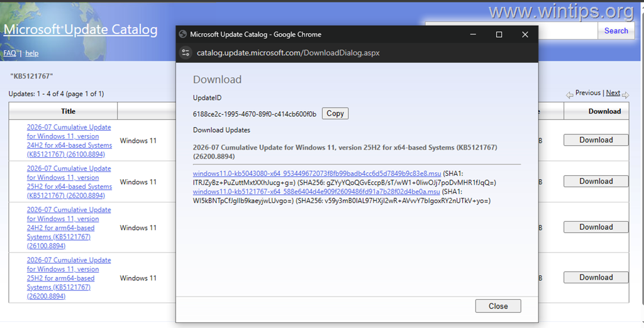Viewport: 644px width, 328px height.
Task: Open the help link
Action: click(x=31, y=53)
